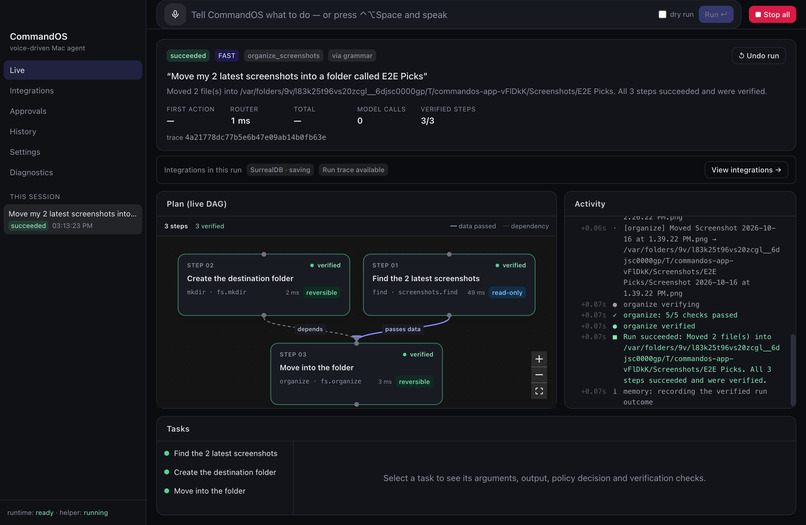Click the CommandOS title in the sidebar
Viewport: 806px width, 525px height.
[x=39, y=37]
